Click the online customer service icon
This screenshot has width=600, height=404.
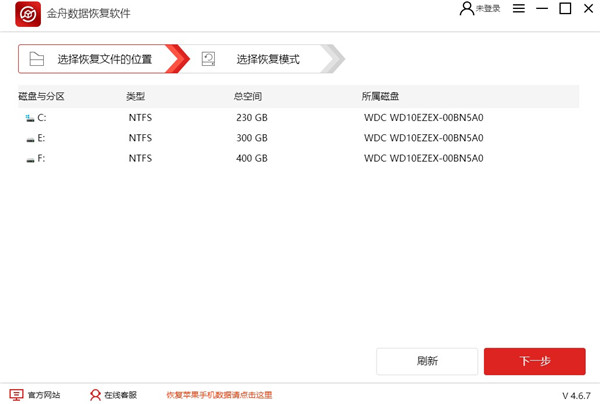(95, 394)
